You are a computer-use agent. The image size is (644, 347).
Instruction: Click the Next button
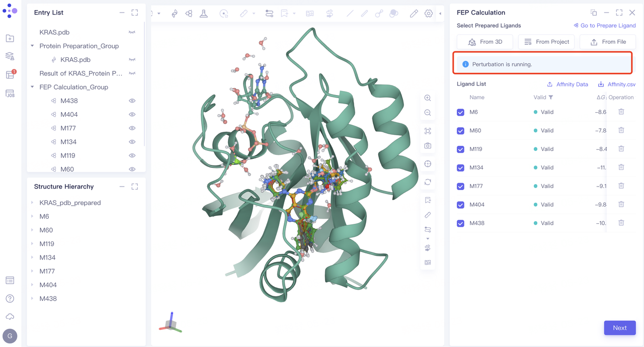click(619, 328)
